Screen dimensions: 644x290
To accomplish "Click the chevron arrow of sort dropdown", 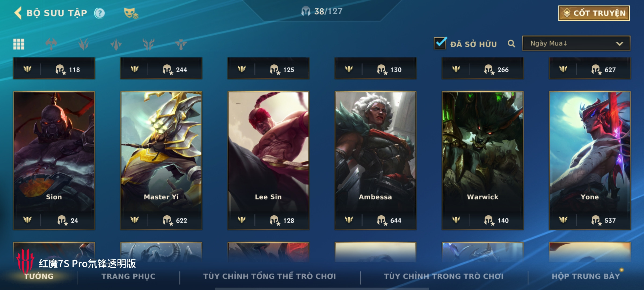I will click(620, 44).
